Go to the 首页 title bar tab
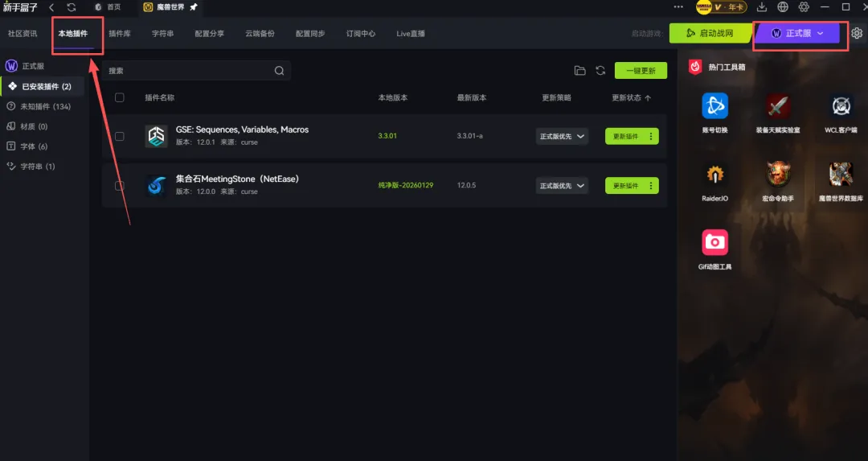This screenshot has height=461, width=868. [x=108, y=7]
